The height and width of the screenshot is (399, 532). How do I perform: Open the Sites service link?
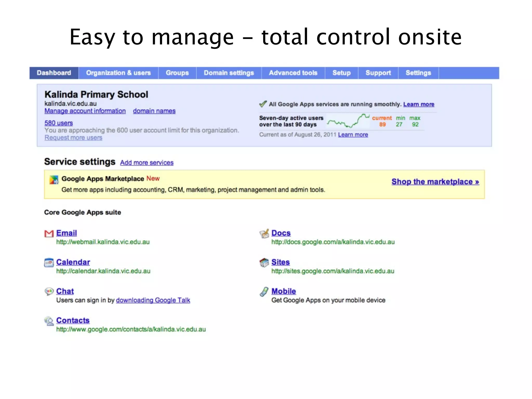pos(281,262)
